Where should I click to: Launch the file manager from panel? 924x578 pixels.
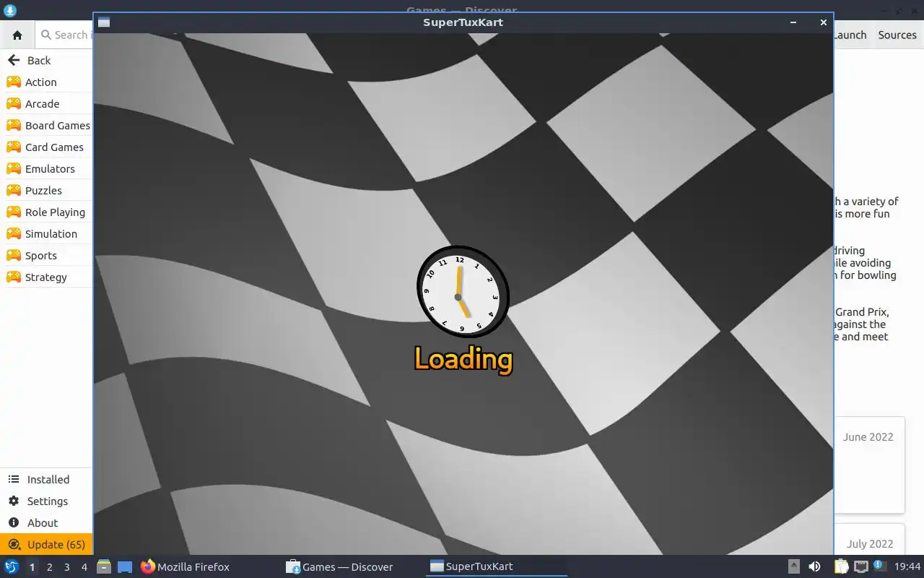click(103, 567)
